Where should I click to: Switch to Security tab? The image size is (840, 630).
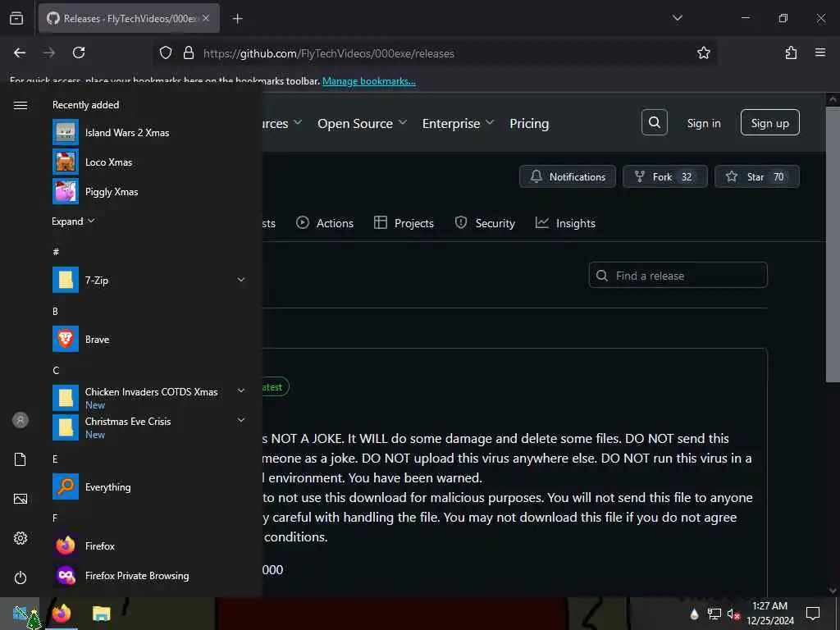point(485,223)
